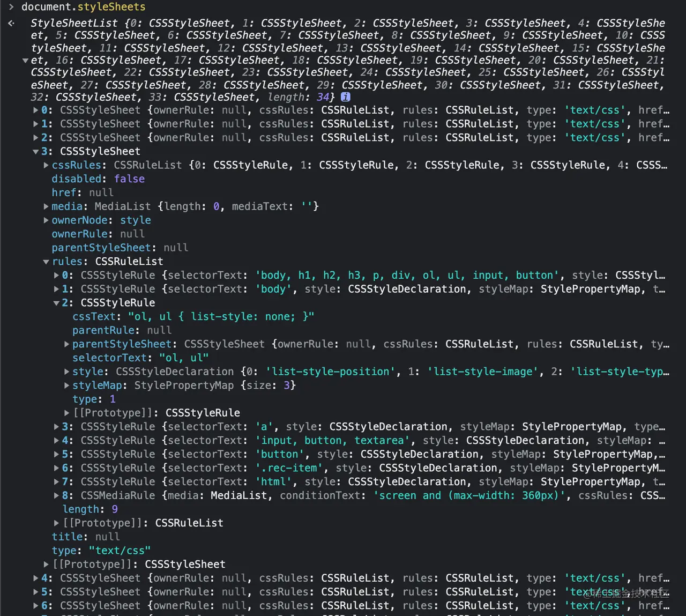Expand rule 3 with 'a' selector
Viewport: 686px width, 616px height.
point(56,427)
